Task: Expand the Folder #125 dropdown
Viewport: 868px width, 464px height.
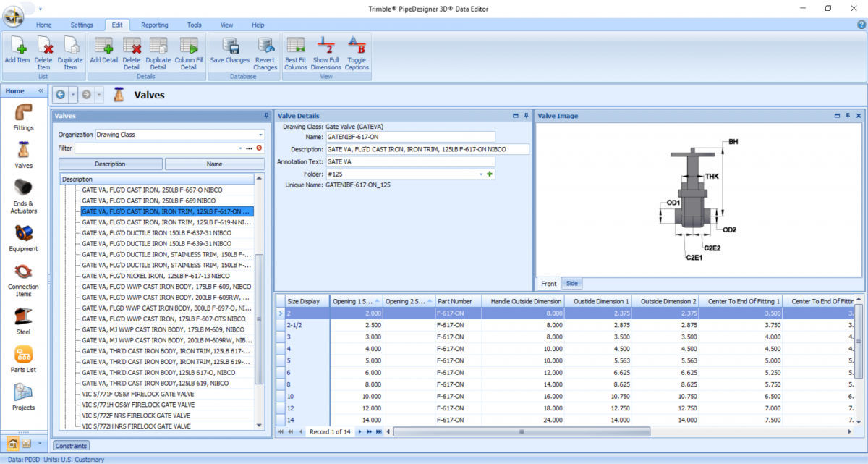Action: point(480,174)
